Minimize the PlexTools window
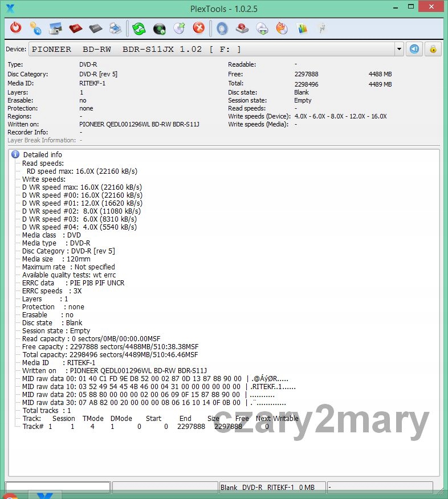Viewport: 448px width, 499px height. point(395,7)
